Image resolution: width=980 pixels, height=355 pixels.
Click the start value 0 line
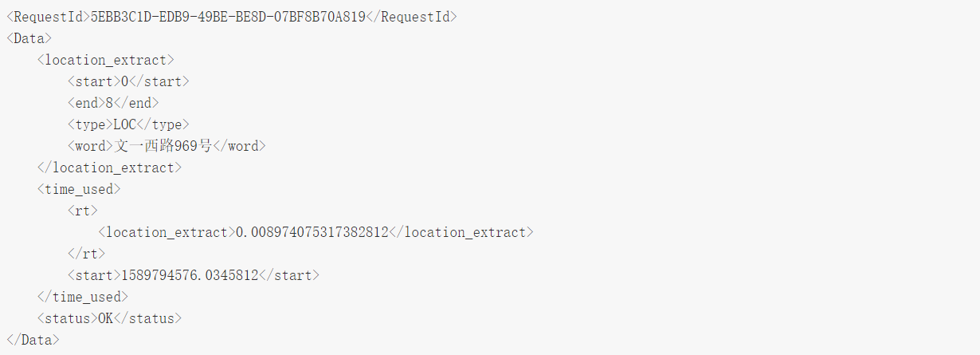128,81
